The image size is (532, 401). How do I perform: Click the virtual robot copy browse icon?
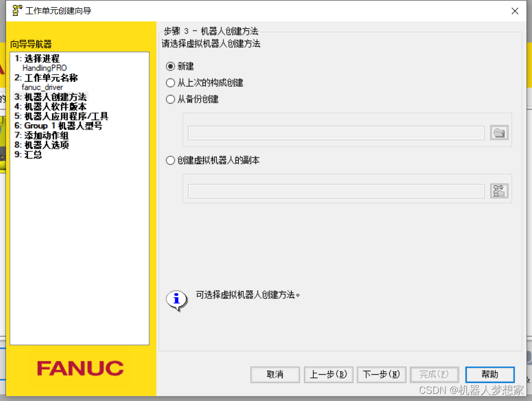(x=499, y=191)
